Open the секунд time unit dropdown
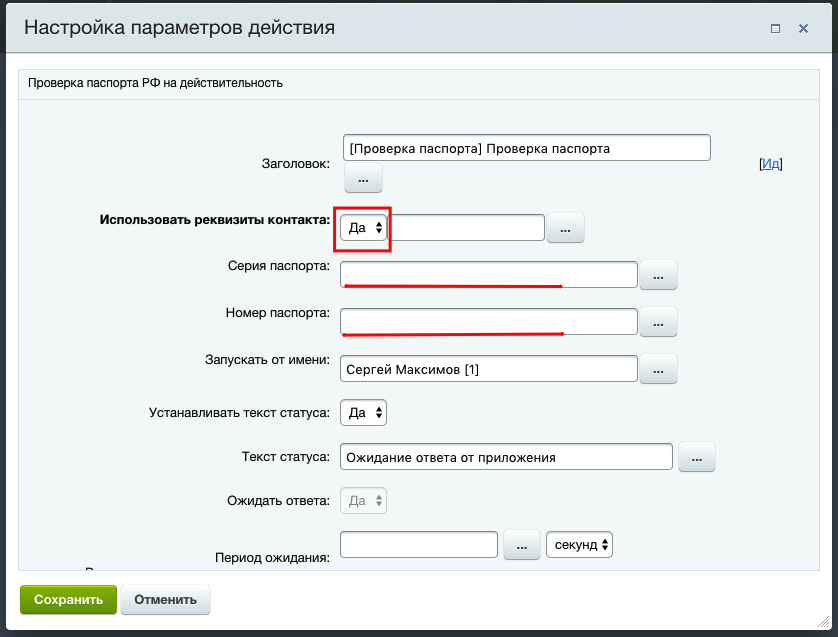Screen dimensions: 838x637 [x=579, y=545]
